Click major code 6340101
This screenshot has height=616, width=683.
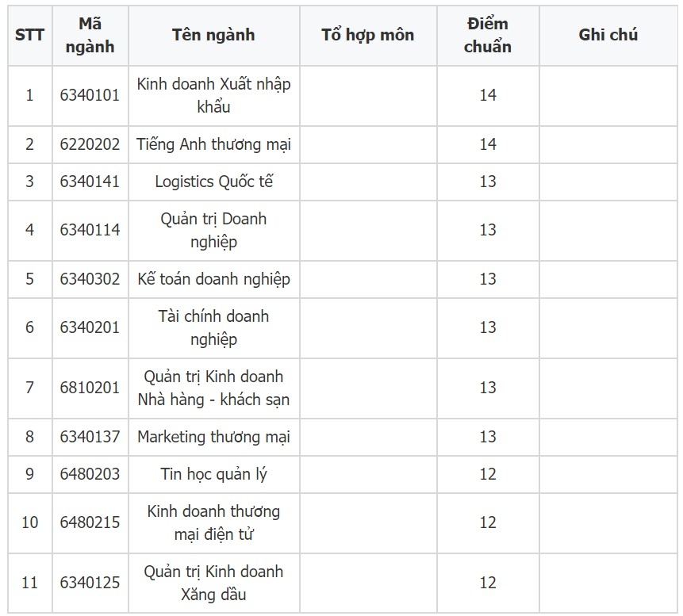[x=90, y=95]
